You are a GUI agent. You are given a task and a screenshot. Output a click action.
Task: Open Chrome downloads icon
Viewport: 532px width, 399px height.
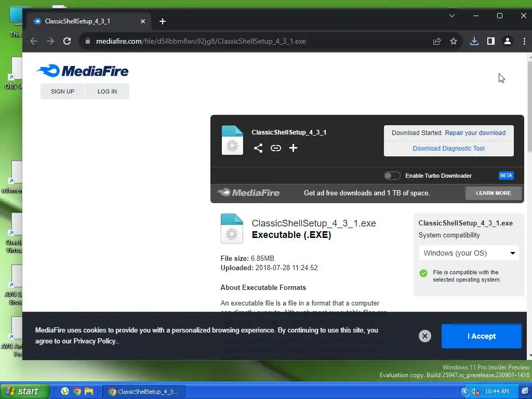(x=474, y=42)
